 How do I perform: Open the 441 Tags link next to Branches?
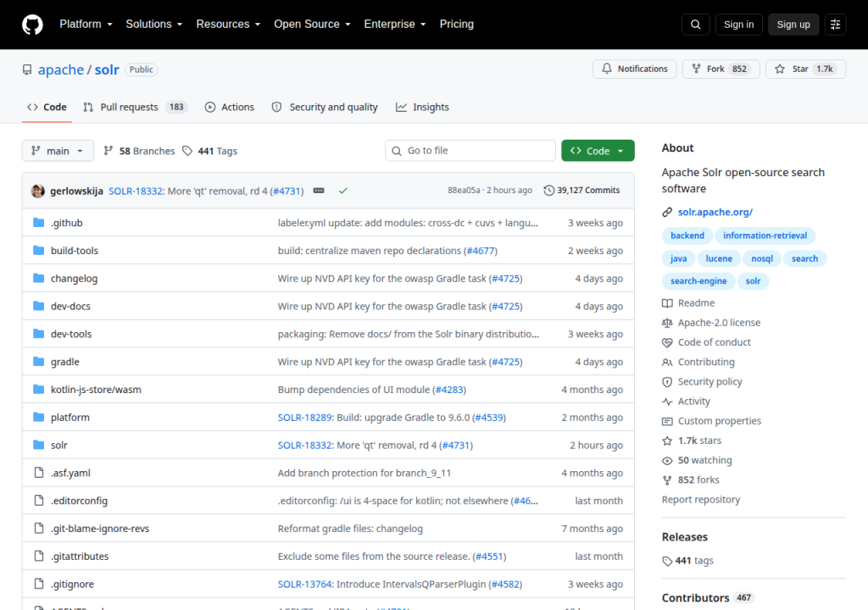click(x=210, y=151)
